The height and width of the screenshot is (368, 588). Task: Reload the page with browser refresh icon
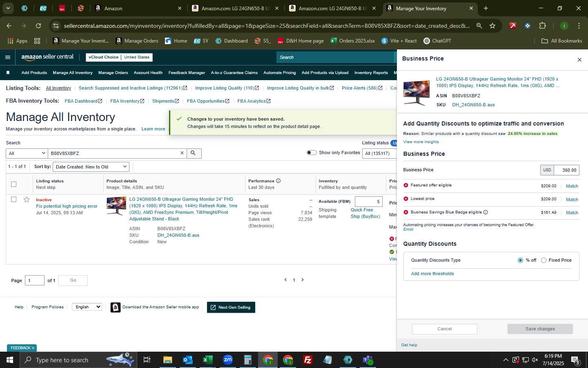(x=38, y=26)
